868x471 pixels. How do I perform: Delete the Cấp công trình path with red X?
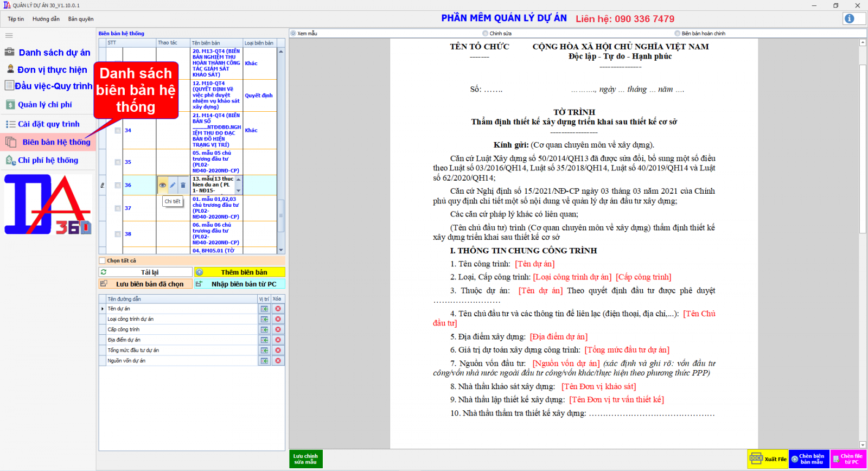[278, 329]
